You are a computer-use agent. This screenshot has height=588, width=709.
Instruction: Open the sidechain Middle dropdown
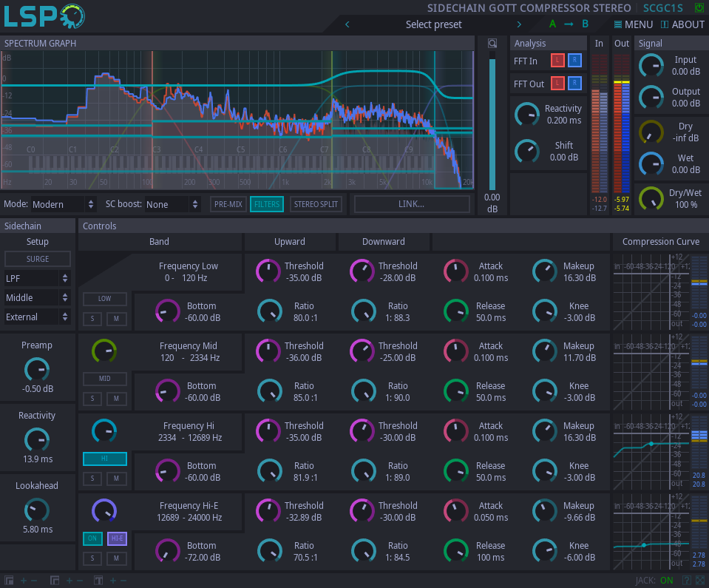click(37, 297)
